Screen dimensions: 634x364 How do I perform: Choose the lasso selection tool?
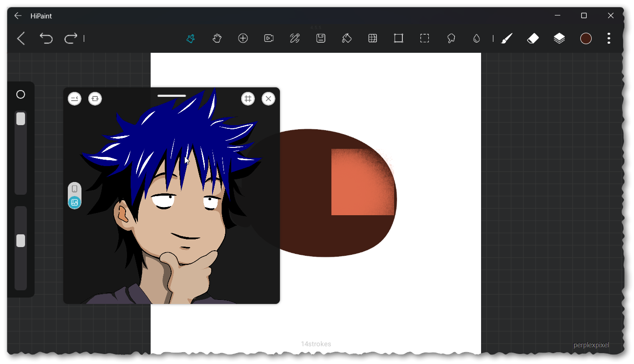coord(451,38)
